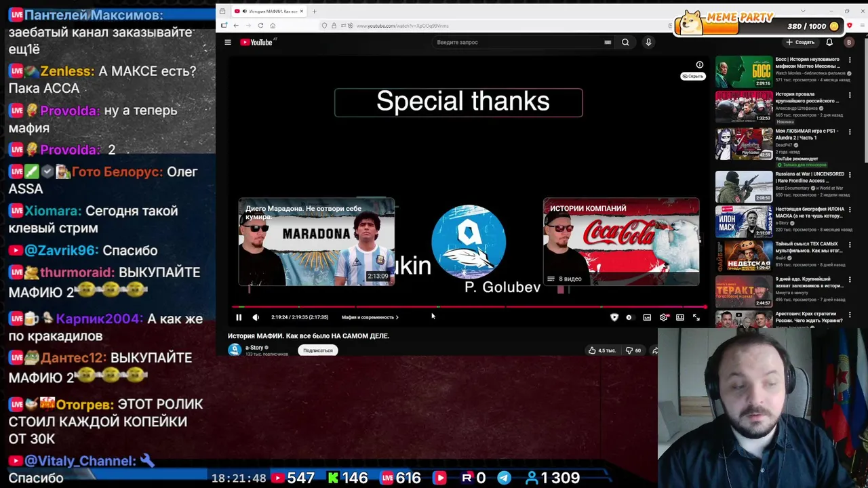This screenshot has width=868, height=488.
Task: Click the Создать button
Action: click(800, 42)
